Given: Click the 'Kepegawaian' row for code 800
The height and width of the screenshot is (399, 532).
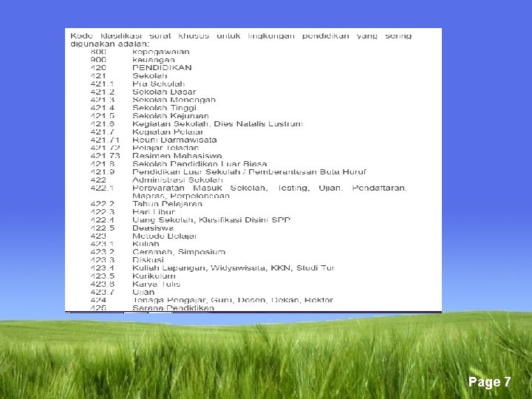Looking at the screenshot, I should tap(140, 52).
